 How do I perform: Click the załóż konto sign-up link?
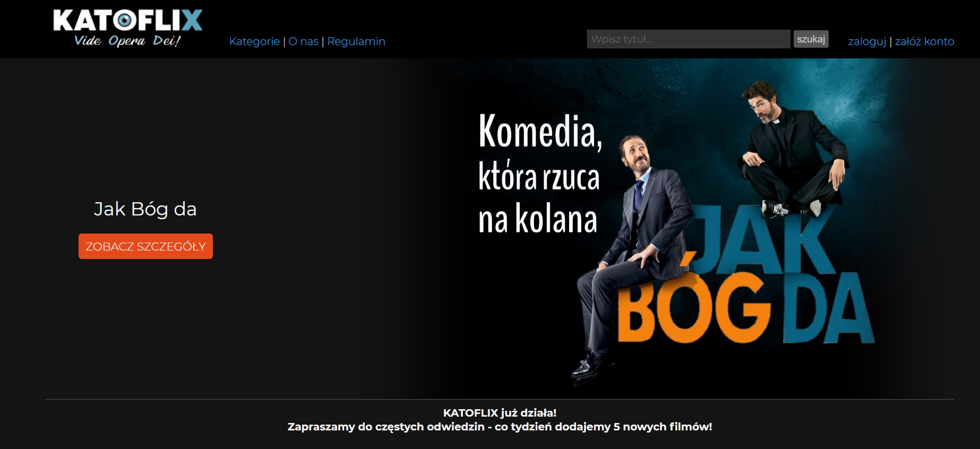click(x=924, y=41)
